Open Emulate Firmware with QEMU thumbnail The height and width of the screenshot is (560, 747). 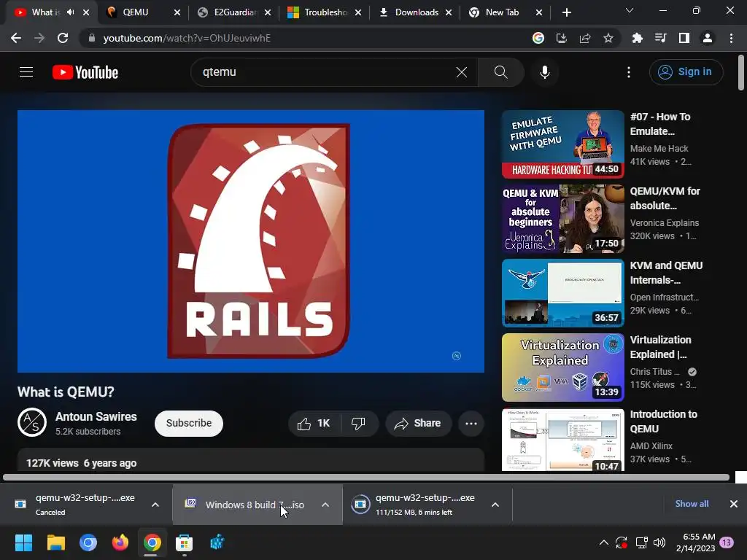(562, 144)
